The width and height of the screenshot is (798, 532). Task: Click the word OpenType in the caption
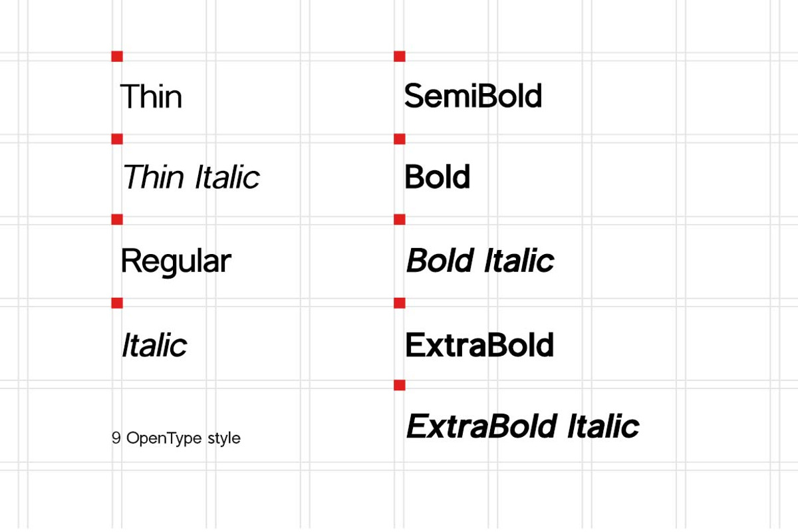pyautogui.click(x=164, y=439)
